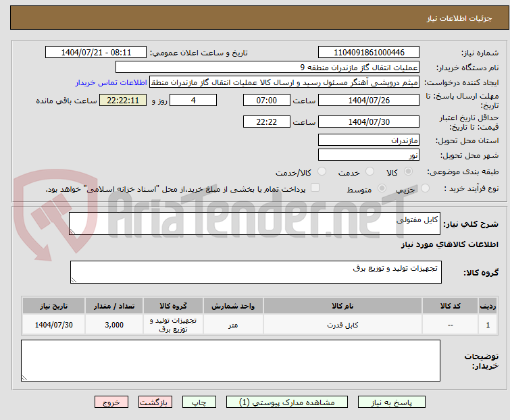This screenshot has height=420, width=510.
Task: Click the شماره نیاز field 1104091861000446
Action: coord(369,53)
